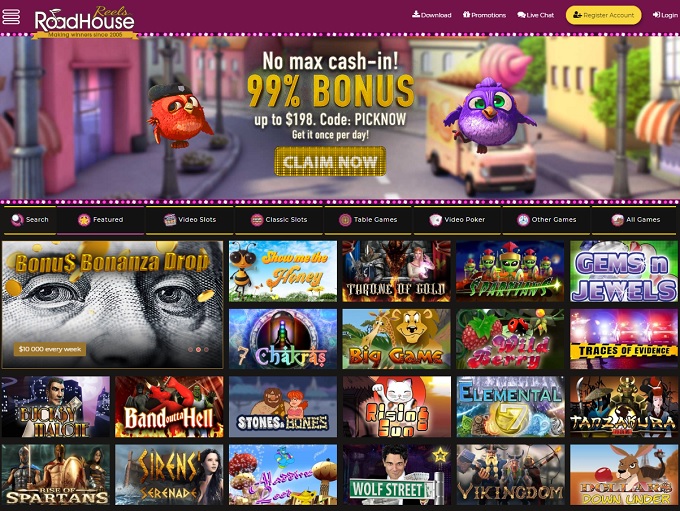Select the Featured star icon
The width and height of the screenshot is (680, 511).
[x=84, y=220]
